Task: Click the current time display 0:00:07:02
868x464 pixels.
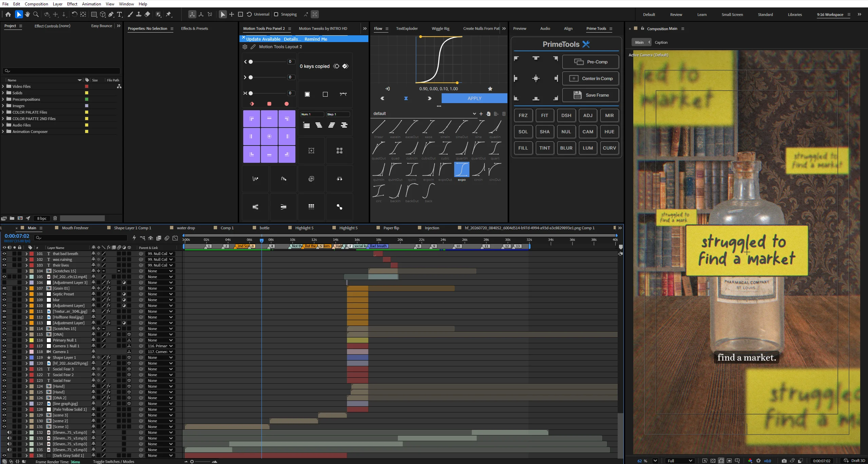Action: pyautogui.click(x=17, y=236)
